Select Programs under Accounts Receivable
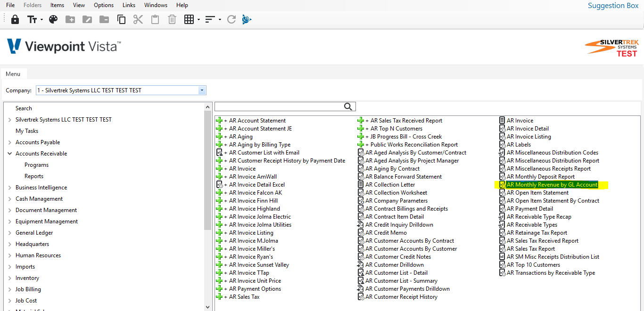 click(x=36, y=165)
